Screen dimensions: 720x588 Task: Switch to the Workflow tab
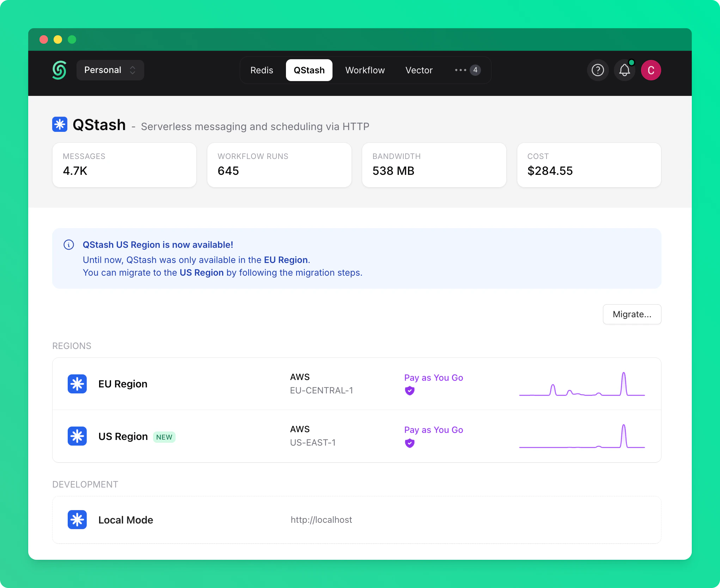365,70
